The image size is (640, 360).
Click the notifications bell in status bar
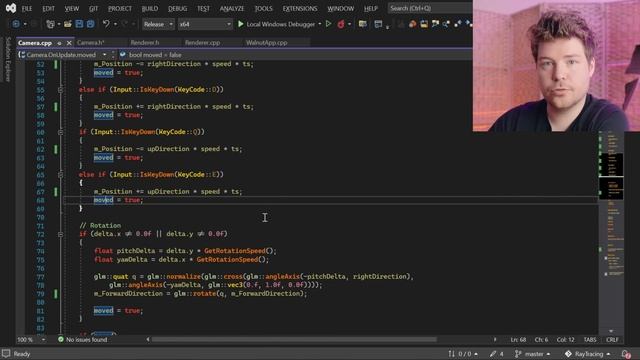626,354
